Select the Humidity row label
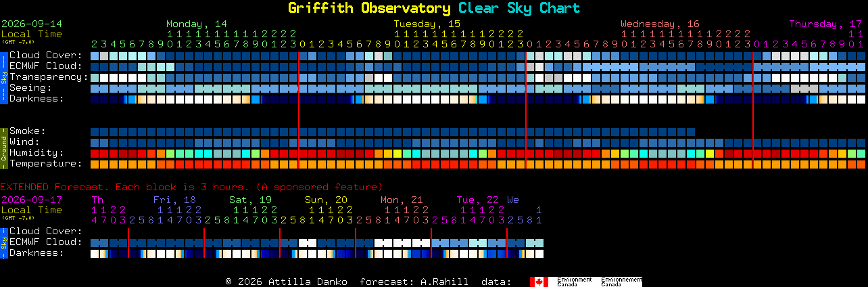Viewport: 868px width, 287px height. [x=37, y=153]
